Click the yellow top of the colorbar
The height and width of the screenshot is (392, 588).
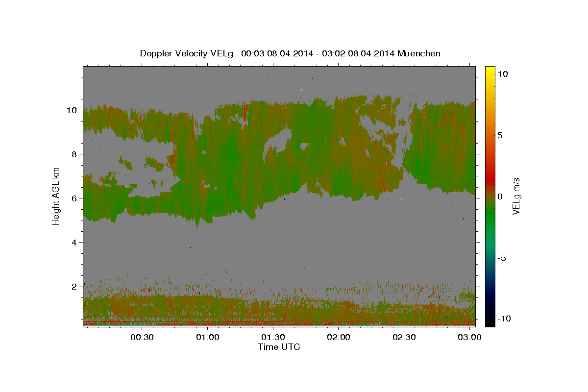coord(490,71)
